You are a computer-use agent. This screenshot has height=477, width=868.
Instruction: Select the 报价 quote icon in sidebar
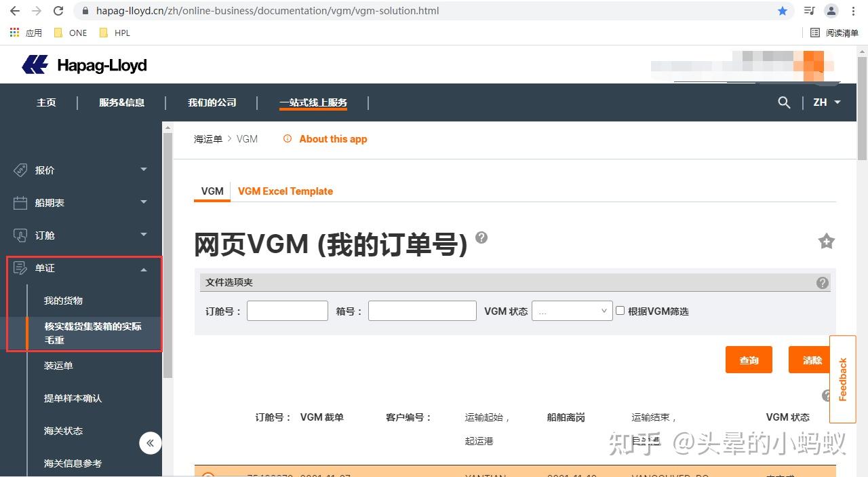(21, 170)
